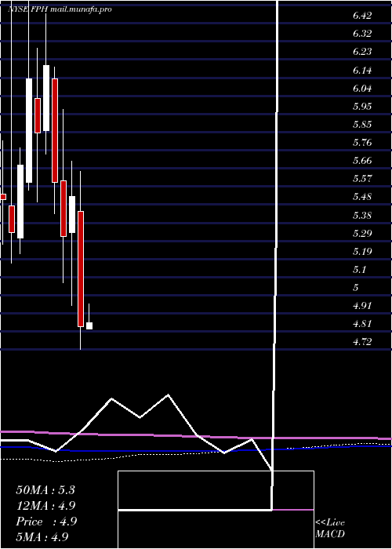The width and height of the screenshot is (392, 549).
Task: Click the 5.95 price axis label
Action: click(x=362, y=107)
